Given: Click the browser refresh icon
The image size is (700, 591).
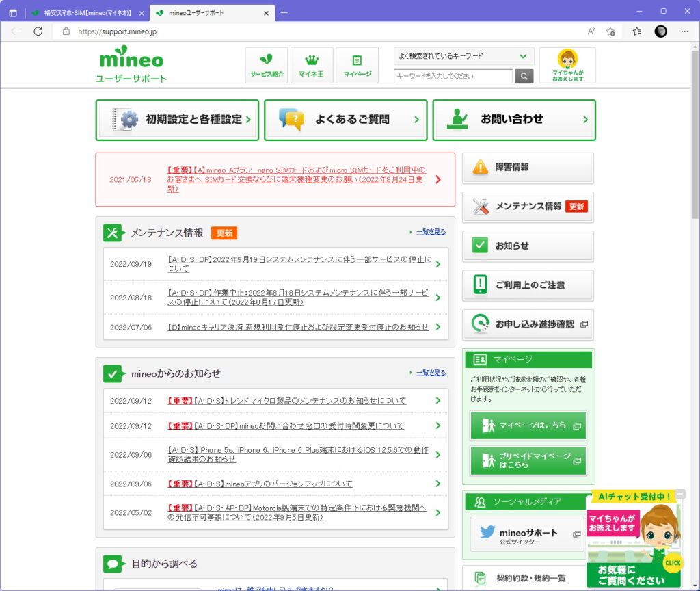Looking at the screenshot, I should [x=38, y=31].
